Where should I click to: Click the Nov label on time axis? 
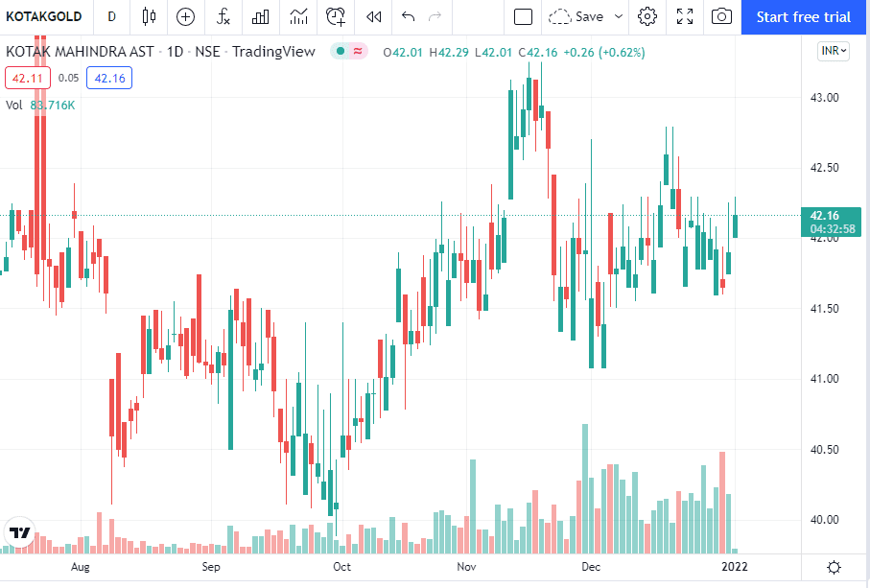point(466,567)
